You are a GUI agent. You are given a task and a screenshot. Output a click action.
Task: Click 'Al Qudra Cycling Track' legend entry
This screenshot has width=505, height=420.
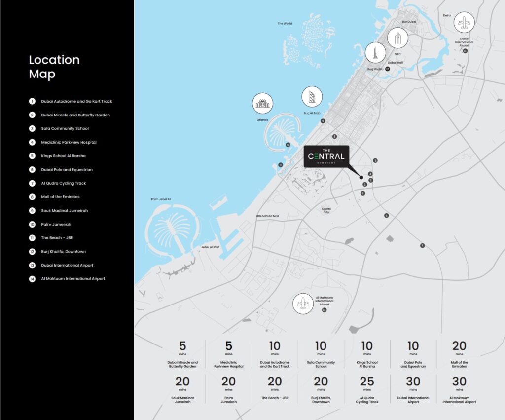(64, 183)
